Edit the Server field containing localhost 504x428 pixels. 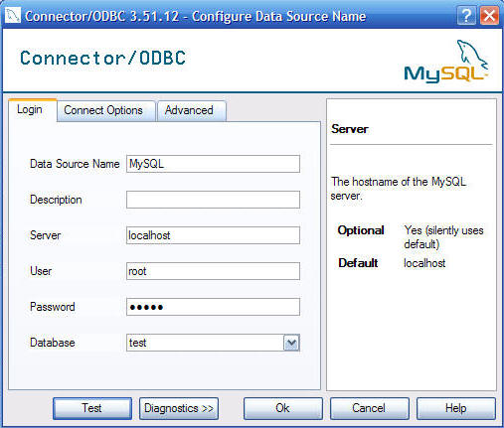point(213,235)
